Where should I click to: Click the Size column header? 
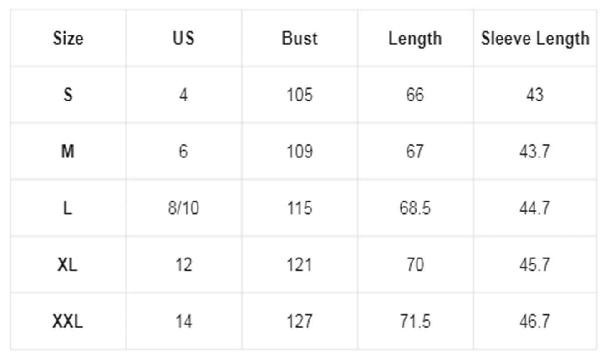pyautogui.click(x=68, y=38)
